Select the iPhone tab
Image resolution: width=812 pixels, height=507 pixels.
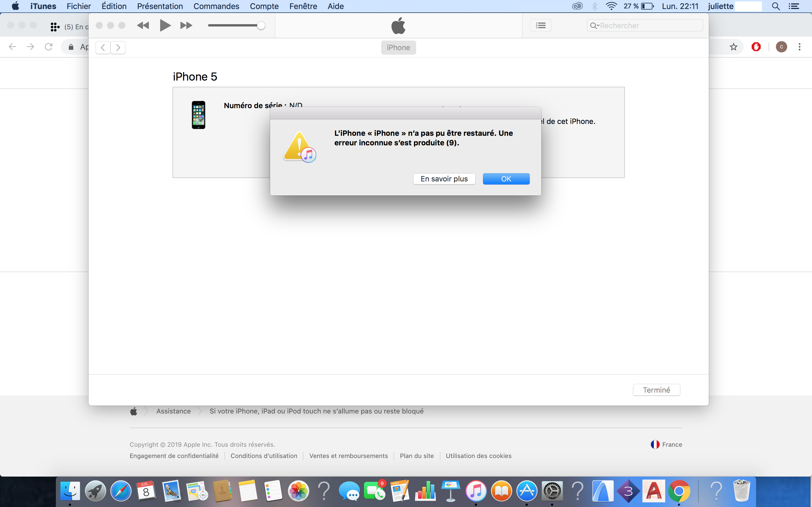click(x=398, y=48)
